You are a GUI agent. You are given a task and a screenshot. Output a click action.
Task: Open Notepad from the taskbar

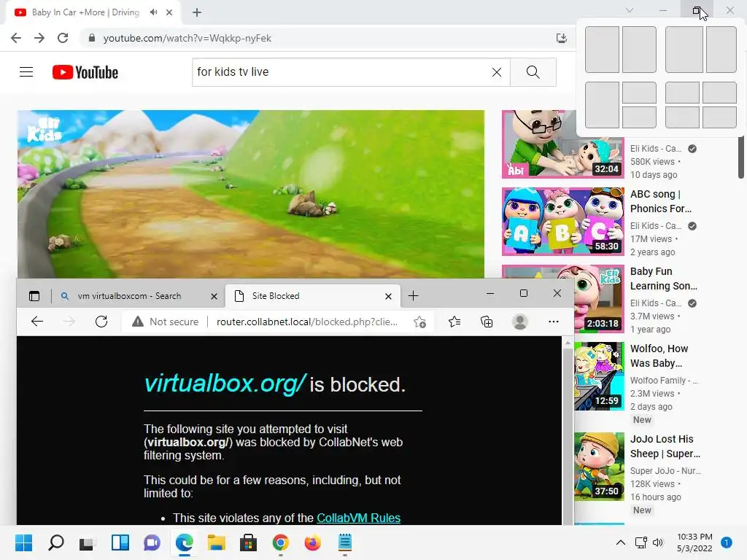(x=345, y=542)
